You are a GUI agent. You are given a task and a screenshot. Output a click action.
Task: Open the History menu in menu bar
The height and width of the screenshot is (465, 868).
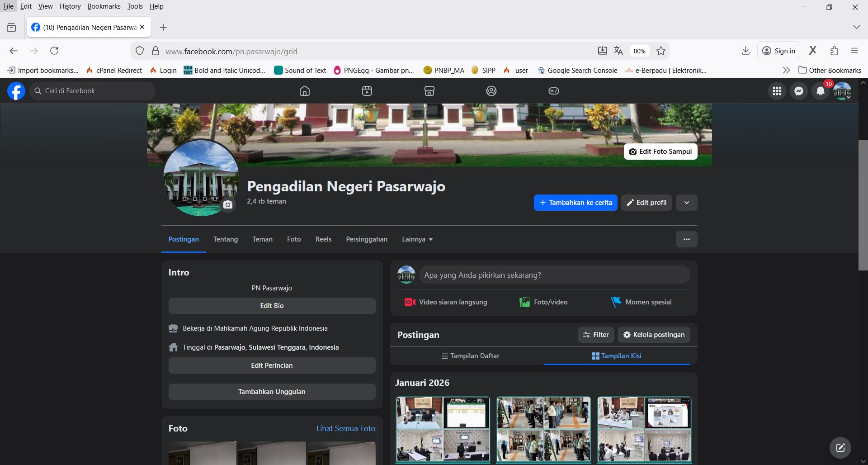click(70, 6)
